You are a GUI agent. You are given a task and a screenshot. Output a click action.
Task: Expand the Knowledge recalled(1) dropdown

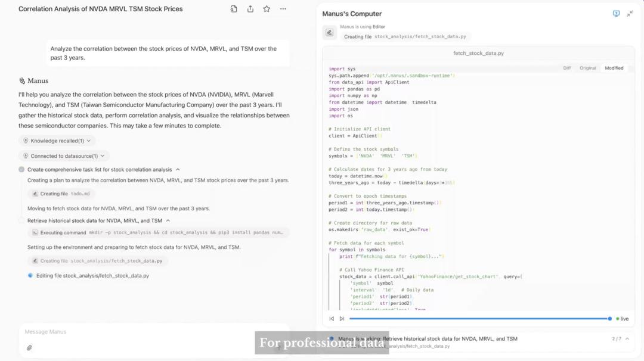click(57, 141)
